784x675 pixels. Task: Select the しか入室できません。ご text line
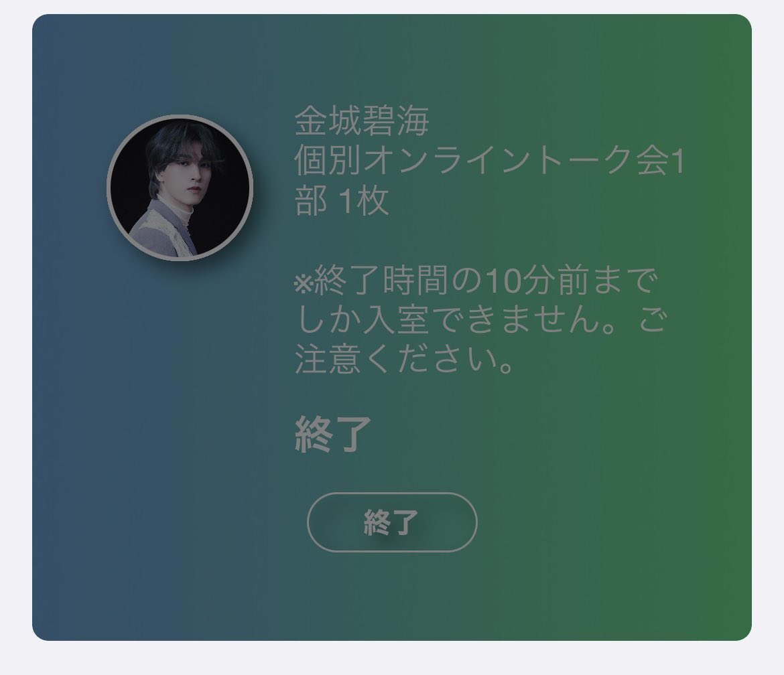481,320
